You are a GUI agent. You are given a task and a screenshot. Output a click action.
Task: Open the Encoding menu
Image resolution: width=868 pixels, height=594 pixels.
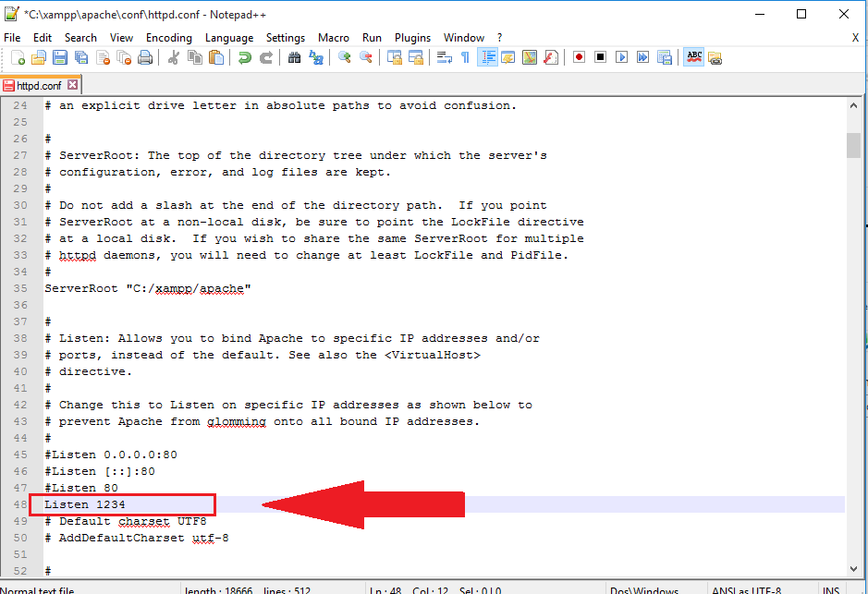169,38
